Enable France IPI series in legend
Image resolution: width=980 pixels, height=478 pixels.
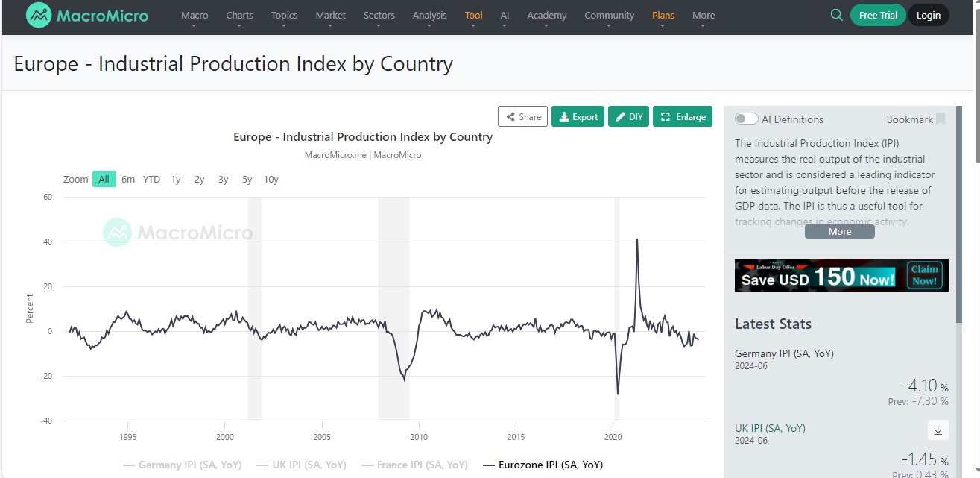[414, 465]
